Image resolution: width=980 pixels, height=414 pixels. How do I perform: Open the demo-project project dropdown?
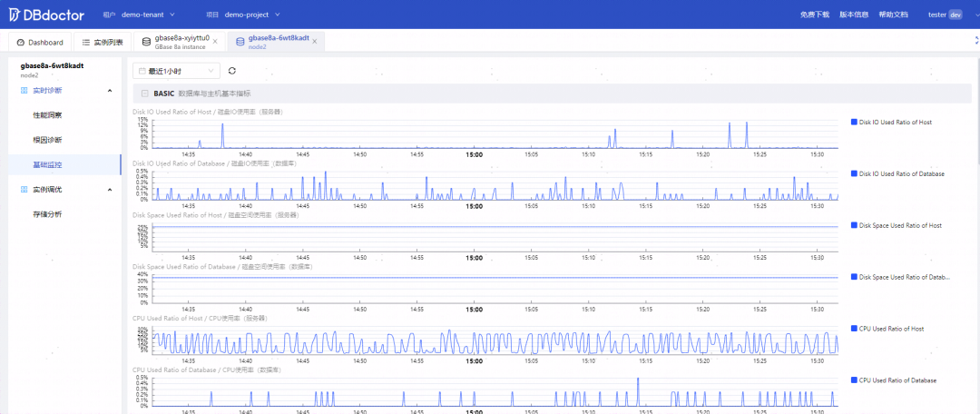point(252,15)
